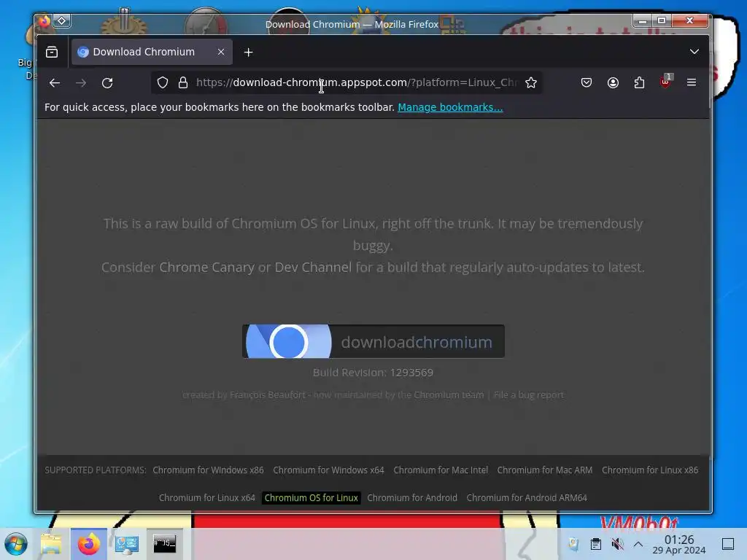This screenshot has width=747, height=560.
Task: Select Chromium for Windows x86 platform
Action: click(x=208, y=470)
